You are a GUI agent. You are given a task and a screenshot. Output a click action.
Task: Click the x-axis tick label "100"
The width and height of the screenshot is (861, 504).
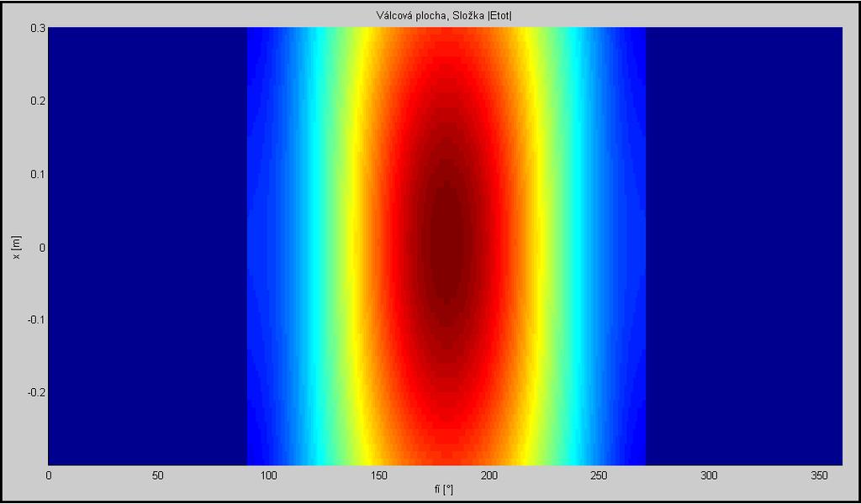[268, 476]
